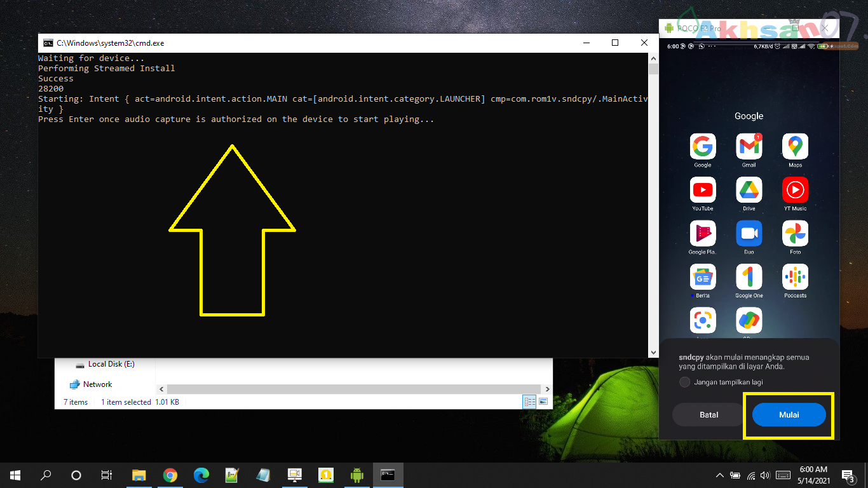Viewport: 868px width, 488px height.
Task: Open the Duo video call app
Action: 749,233
